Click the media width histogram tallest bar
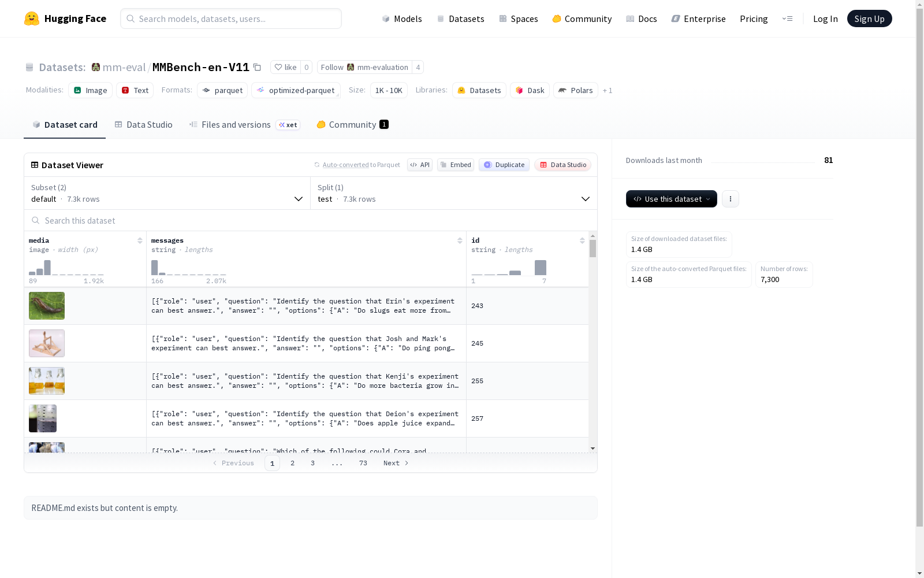Screen dimensions: 924x578 pyautogui.click(x=47, y=268)
